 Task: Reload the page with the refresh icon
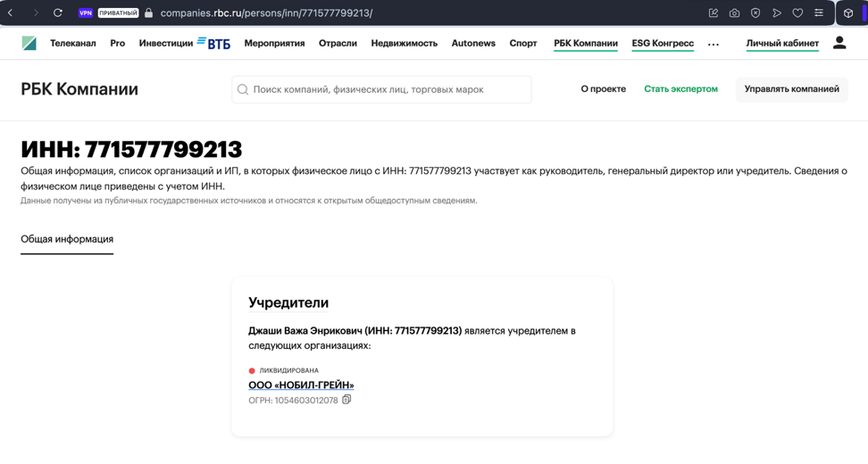(58, 12)
